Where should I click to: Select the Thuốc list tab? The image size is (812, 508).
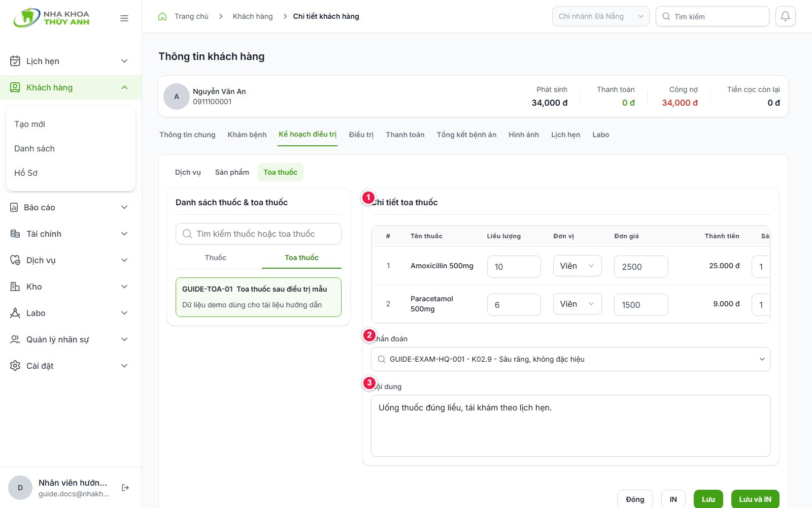216,258
